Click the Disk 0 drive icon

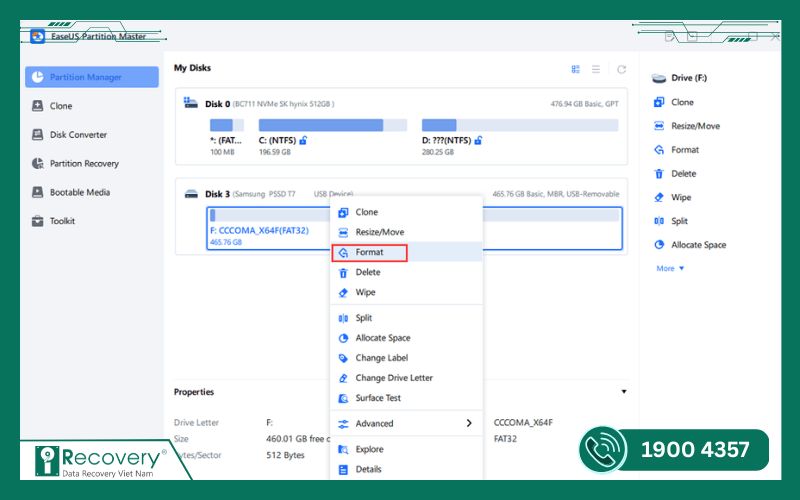pos(191,103)
